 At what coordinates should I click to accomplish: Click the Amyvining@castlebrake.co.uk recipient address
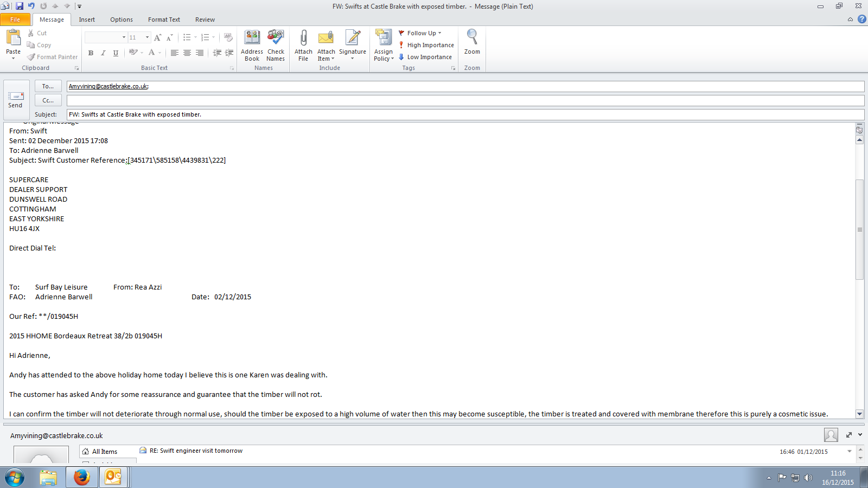[108, 86]
